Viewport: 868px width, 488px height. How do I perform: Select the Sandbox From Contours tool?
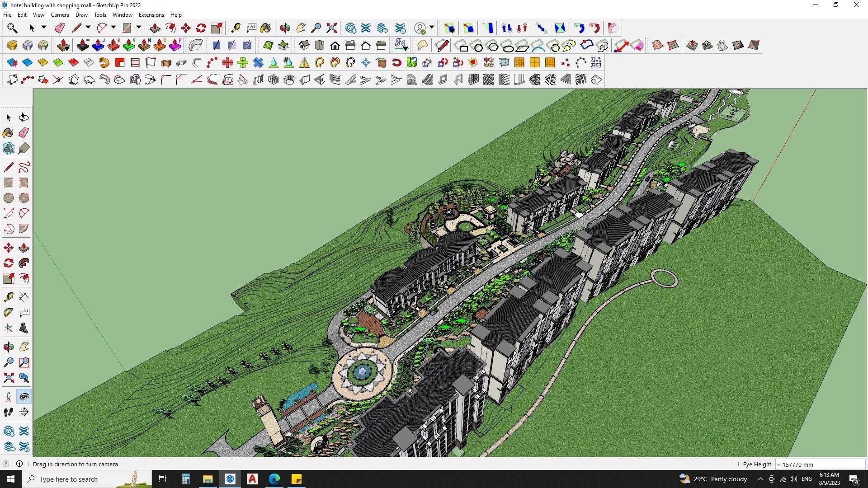tap(657, 45)
